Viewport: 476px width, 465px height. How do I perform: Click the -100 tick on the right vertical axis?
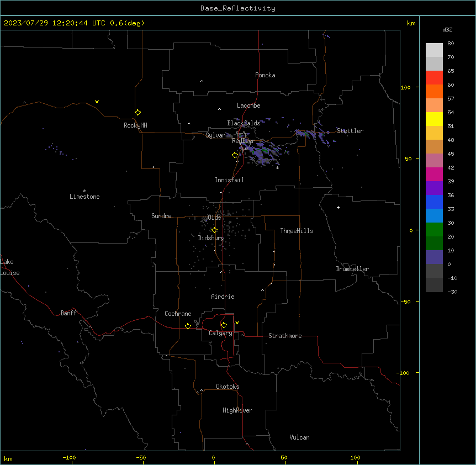click(x=404, y=373)
